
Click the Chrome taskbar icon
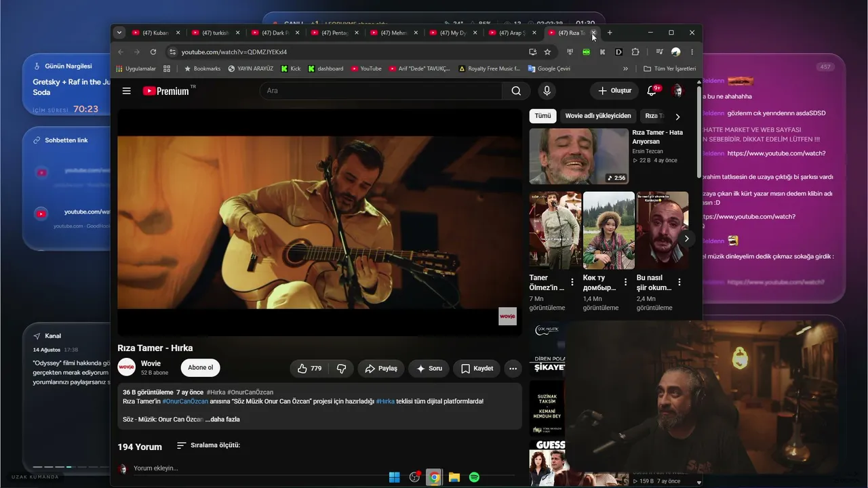tap(434, 477)
